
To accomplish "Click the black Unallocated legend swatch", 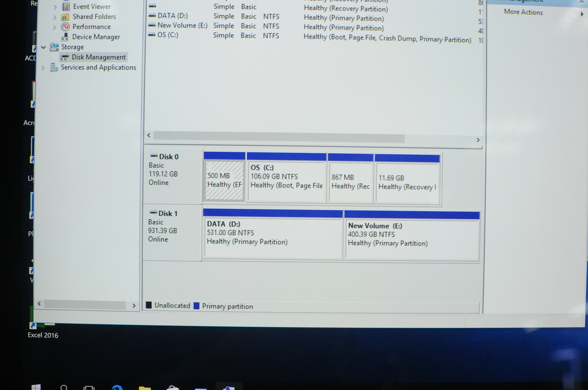I will (149, 305).
